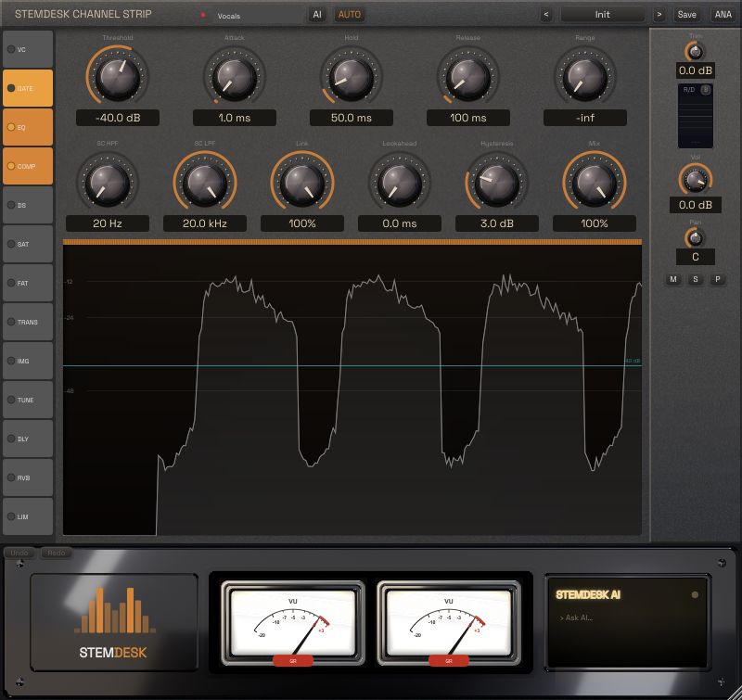Image resolution: width=742 pixels, height=700 pixels.
Task: Click the AI button in header
Action: [317, 15]
